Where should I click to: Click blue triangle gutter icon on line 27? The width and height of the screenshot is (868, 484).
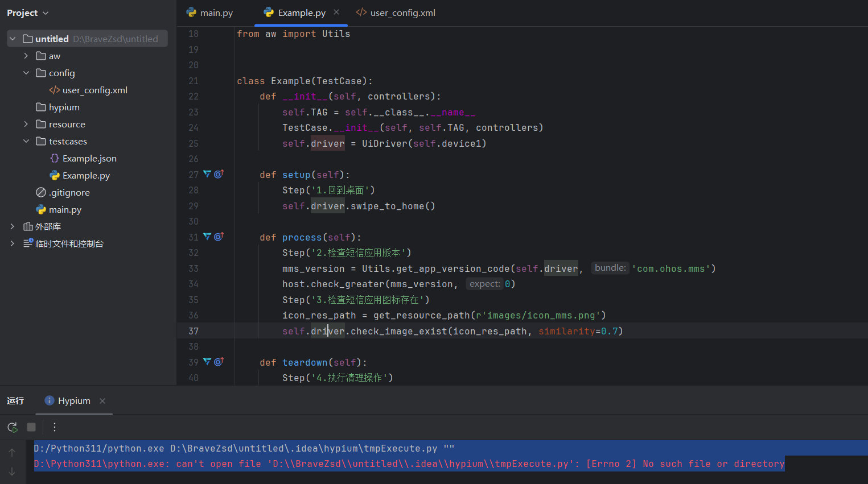pos(207,174)
